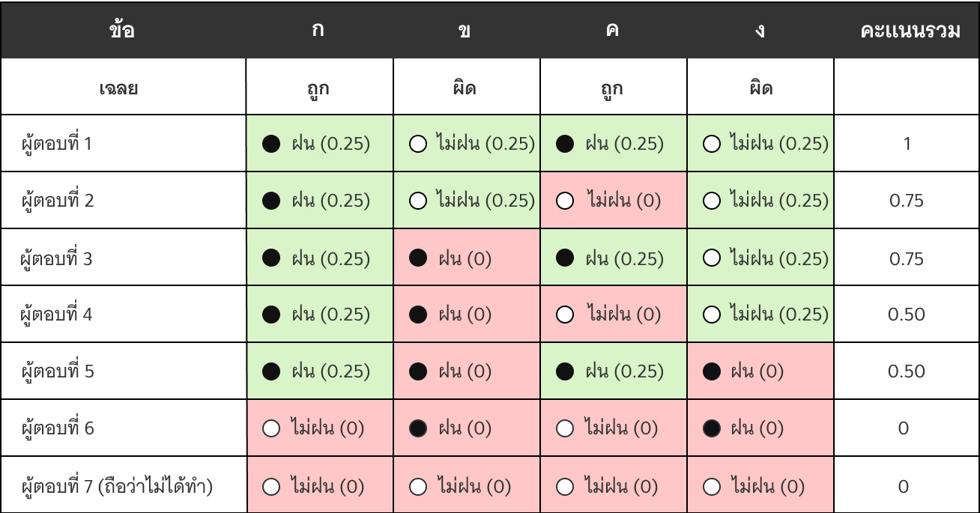Screen dimensions: 980x513
Task: Select ผู้ตอบที่ 4 empty bubble in column ง
Action: click(x=713, y=315)
